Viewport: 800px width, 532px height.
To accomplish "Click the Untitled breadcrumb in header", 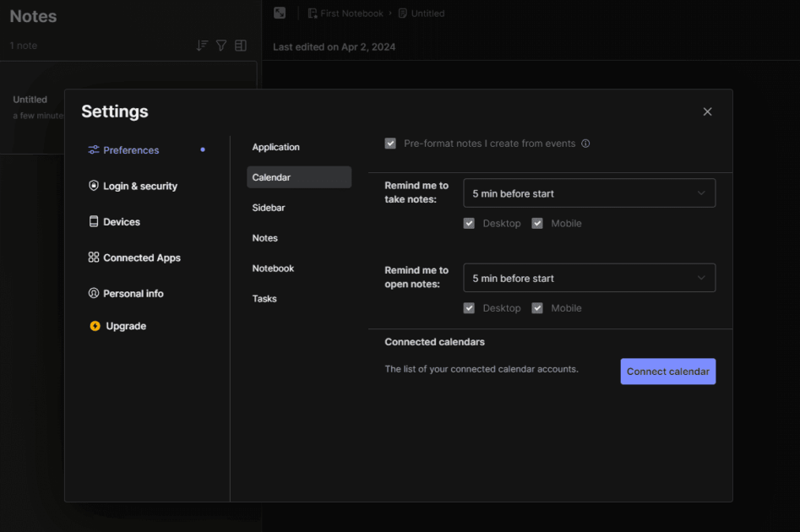I will (x=422, y=14).
